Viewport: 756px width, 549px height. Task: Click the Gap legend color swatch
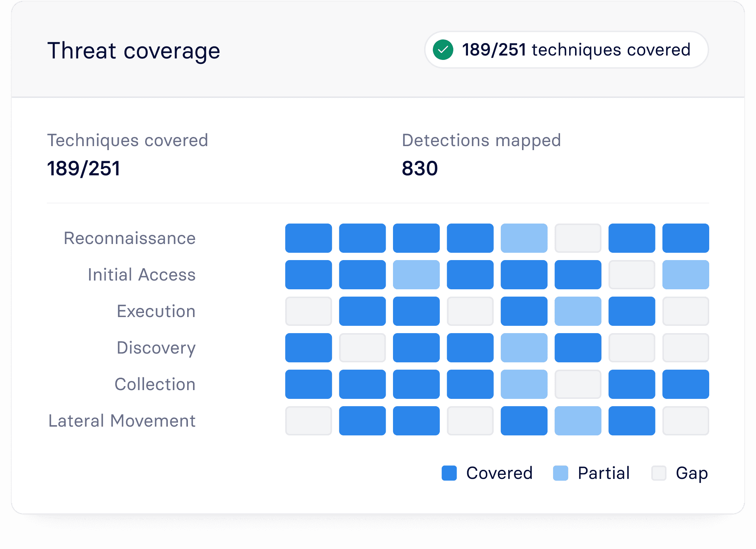pyautogui.click(x=658, y=473)
